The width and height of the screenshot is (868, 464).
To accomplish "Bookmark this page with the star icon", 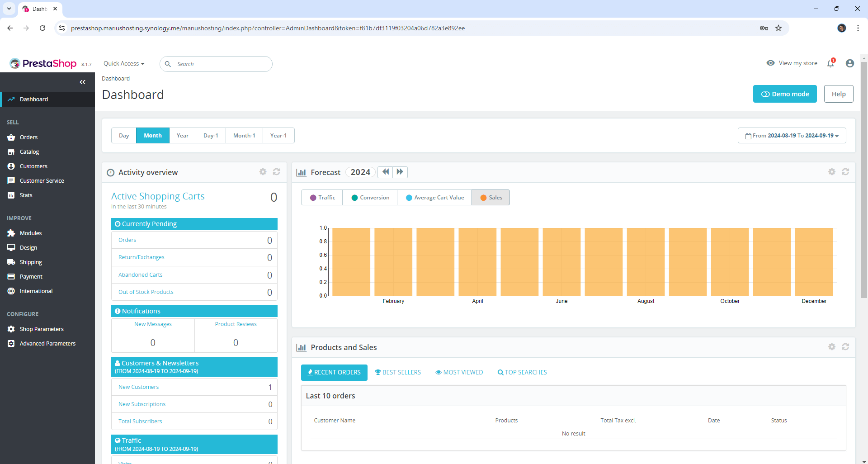I will pyautogui.click(x=778, y=28).
